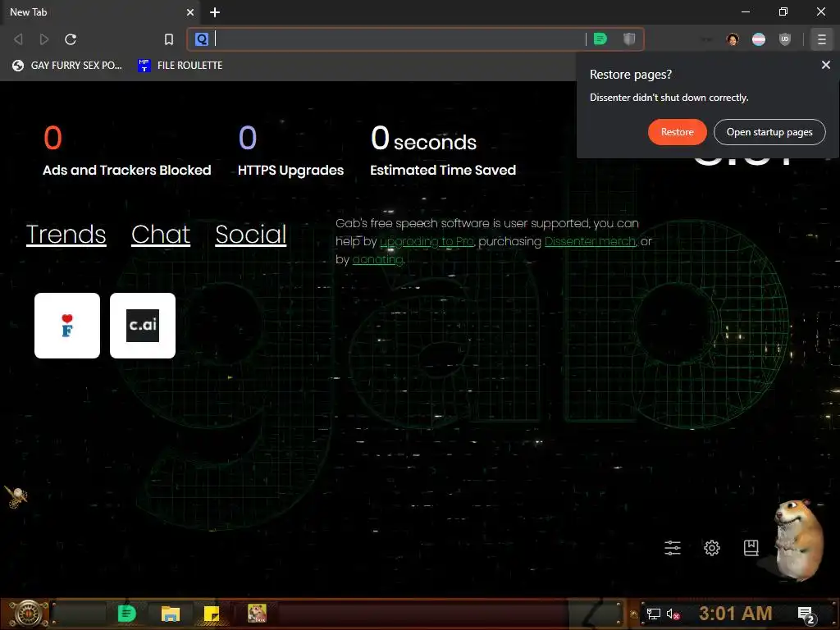This screenshot has width=840, height=630.
Task: Click the network tray icon
Action: click(653, 614)
